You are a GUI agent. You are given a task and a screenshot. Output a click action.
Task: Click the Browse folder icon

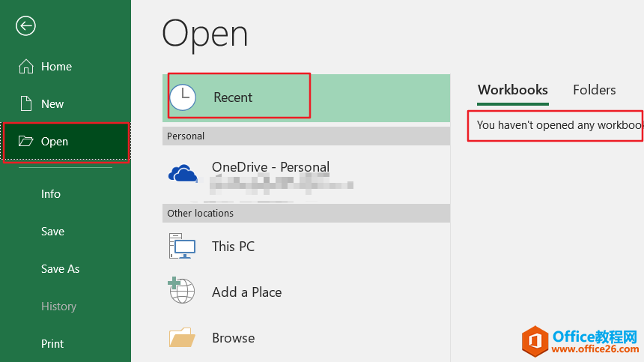[182, 338]
